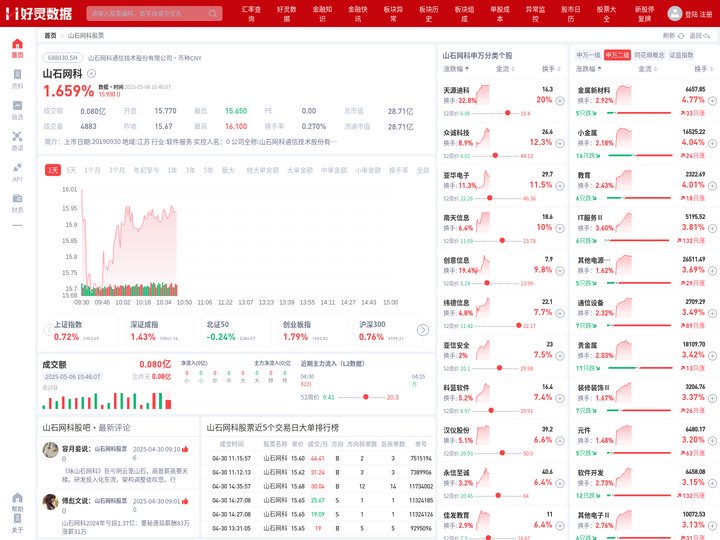Show next index cards with right arrow

tap(422, 330)
